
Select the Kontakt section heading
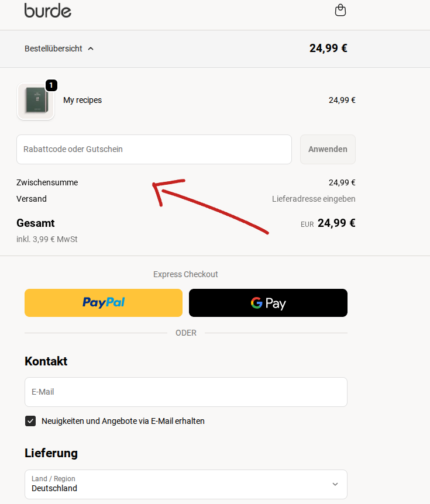pos(46,361)
